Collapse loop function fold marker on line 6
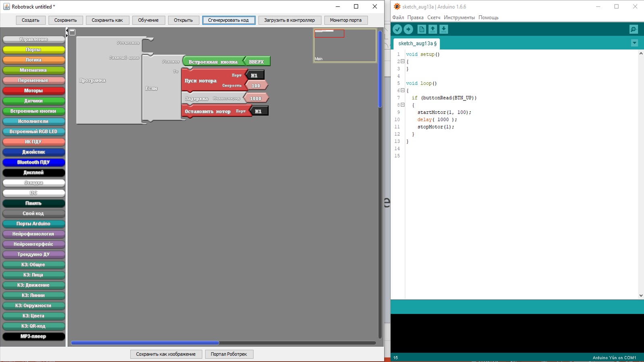The width and height of the screenshot is (644, 362). point(402,90)
